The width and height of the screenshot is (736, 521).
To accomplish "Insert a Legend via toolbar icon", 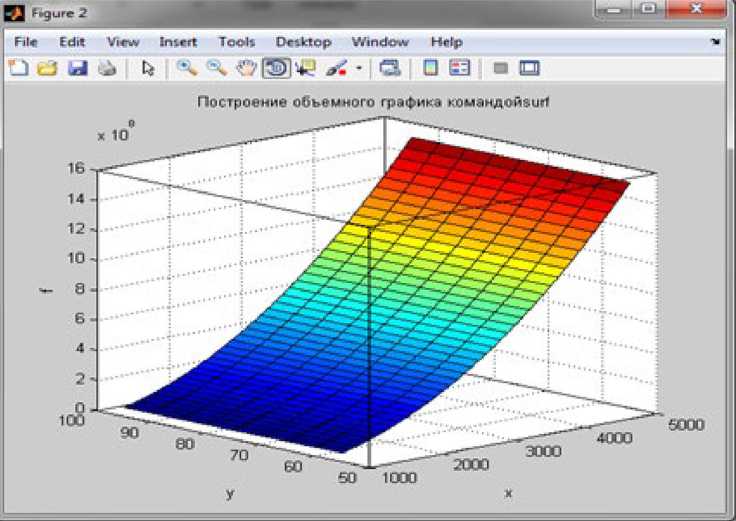I will (460, 68).
